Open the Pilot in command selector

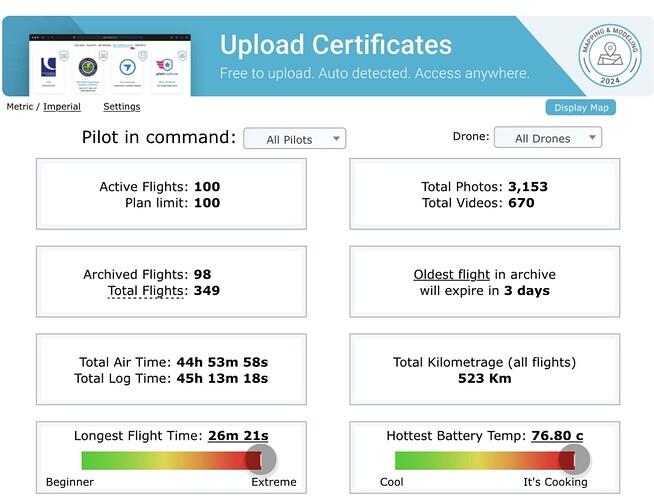[294, 138]
